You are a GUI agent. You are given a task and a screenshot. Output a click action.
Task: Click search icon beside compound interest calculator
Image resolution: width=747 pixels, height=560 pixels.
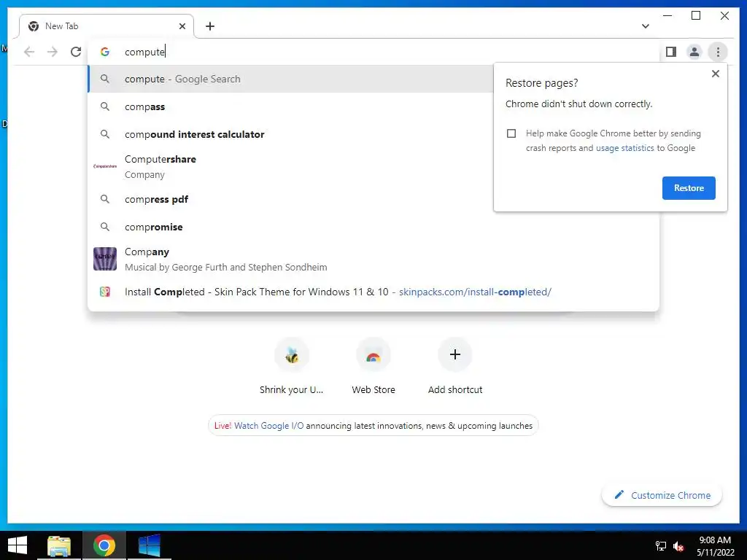pos(105,134)
